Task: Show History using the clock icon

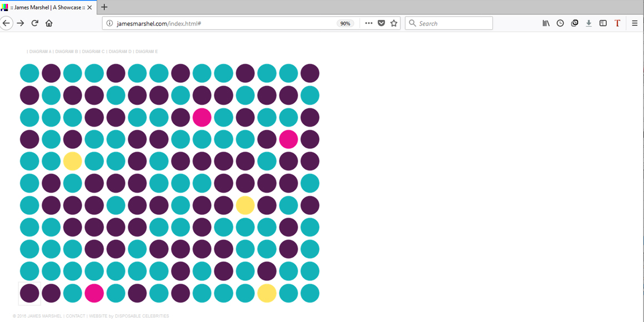Action: coord(560,23)
